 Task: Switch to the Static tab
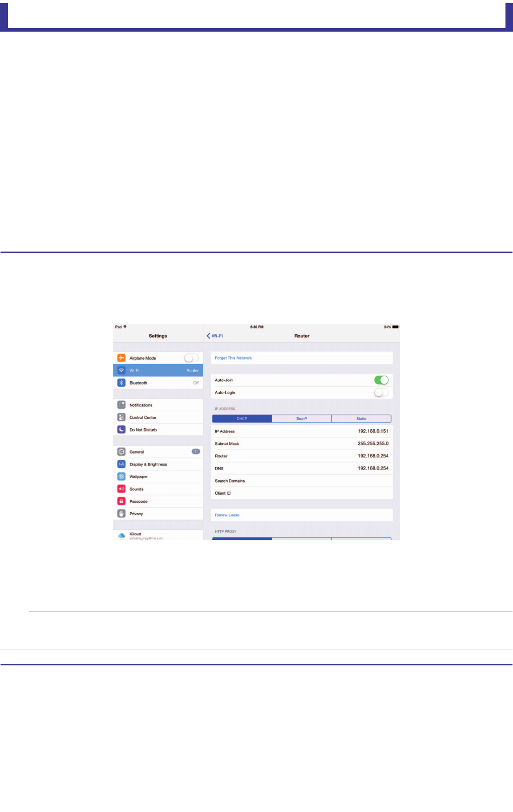(361, 419)
